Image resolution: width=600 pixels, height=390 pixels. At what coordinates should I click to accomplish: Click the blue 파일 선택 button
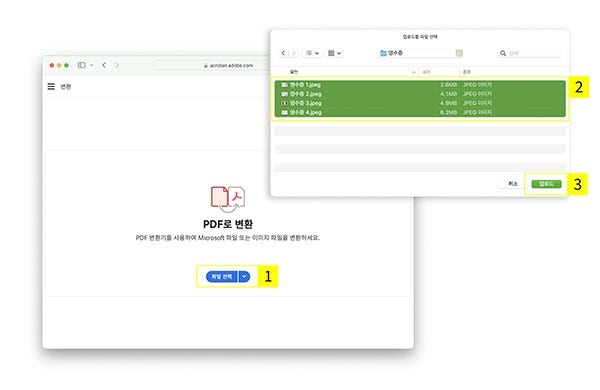pyautogui.click(x=222, y=276)
